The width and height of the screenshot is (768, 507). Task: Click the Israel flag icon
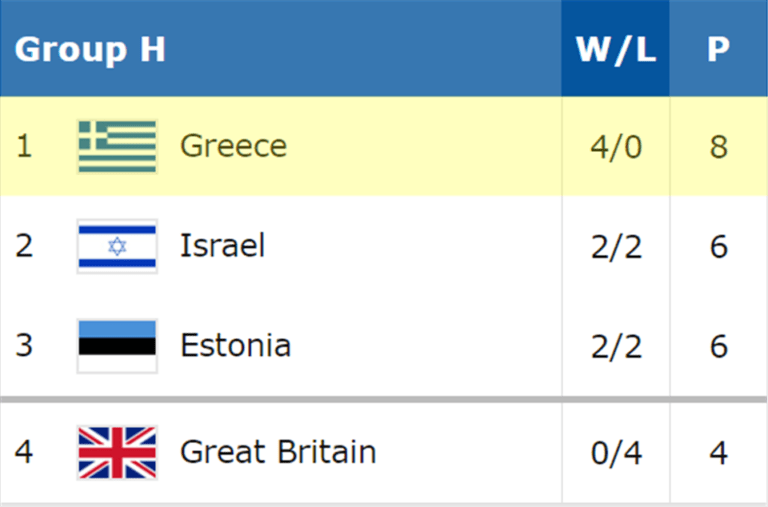(x=117, y=246)
